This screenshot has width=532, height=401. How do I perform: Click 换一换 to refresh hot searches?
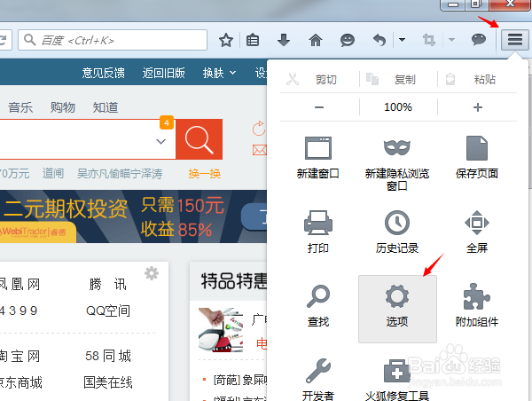205,174
